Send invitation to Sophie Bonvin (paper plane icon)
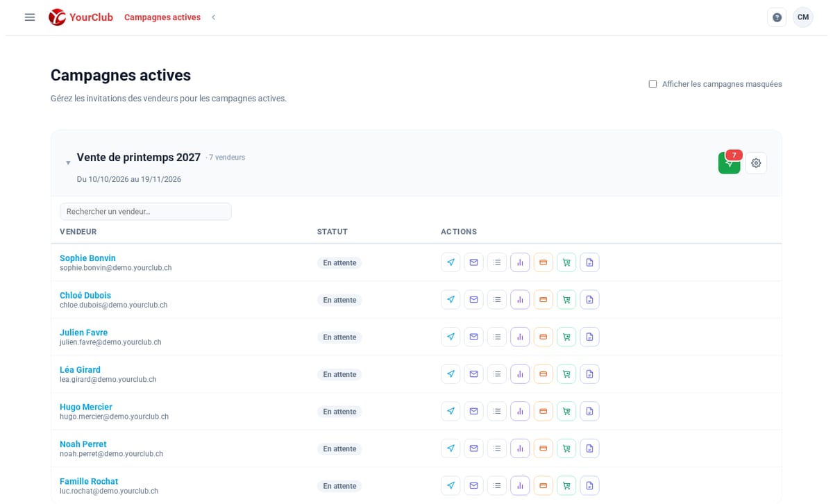 point(451,262)
